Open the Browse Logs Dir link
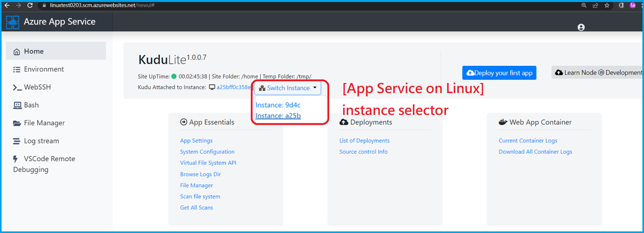 (x=201, y=174)
